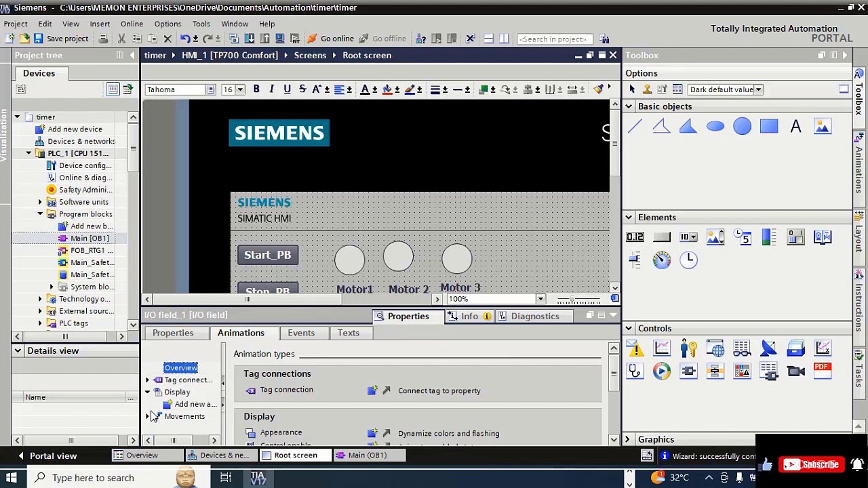Select the User view control

tap(688, 348)
